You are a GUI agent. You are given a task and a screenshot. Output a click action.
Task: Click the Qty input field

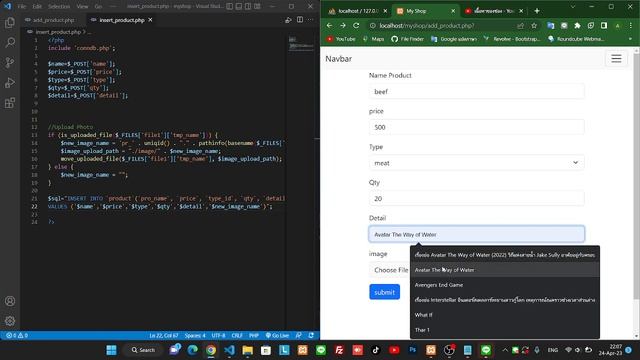(x=476, y=198)
